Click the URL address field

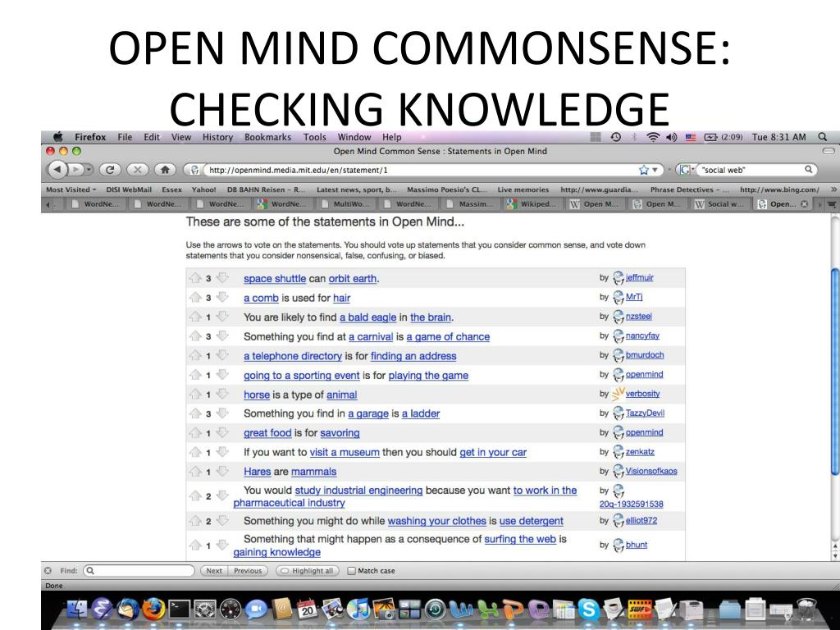click(421, 170)
